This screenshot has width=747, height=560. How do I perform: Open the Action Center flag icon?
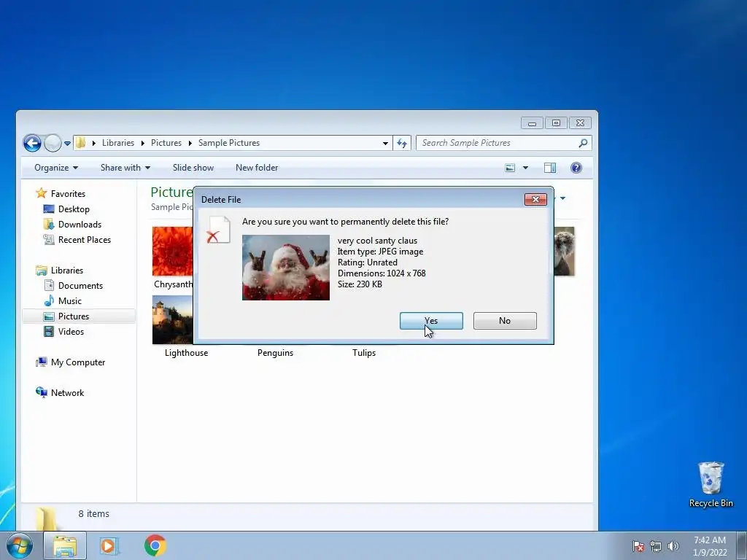tap(638, 546)
